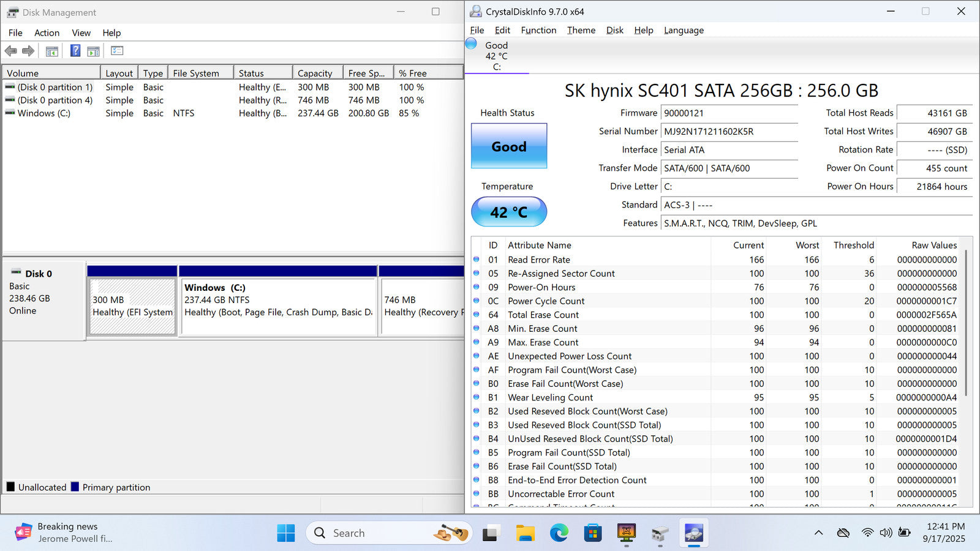Open the Action menu in Disk Management

point(47,33)
